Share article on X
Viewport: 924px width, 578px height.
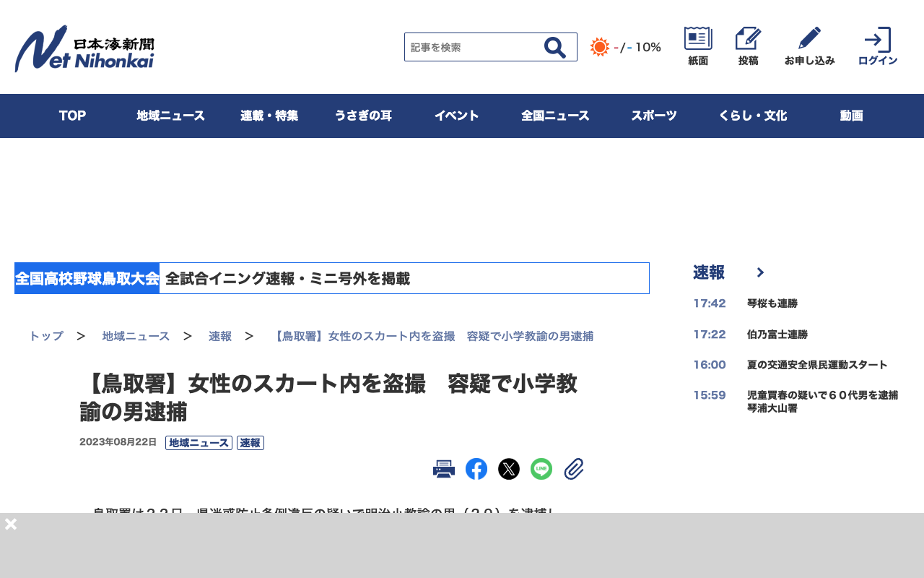click(509, 469)
